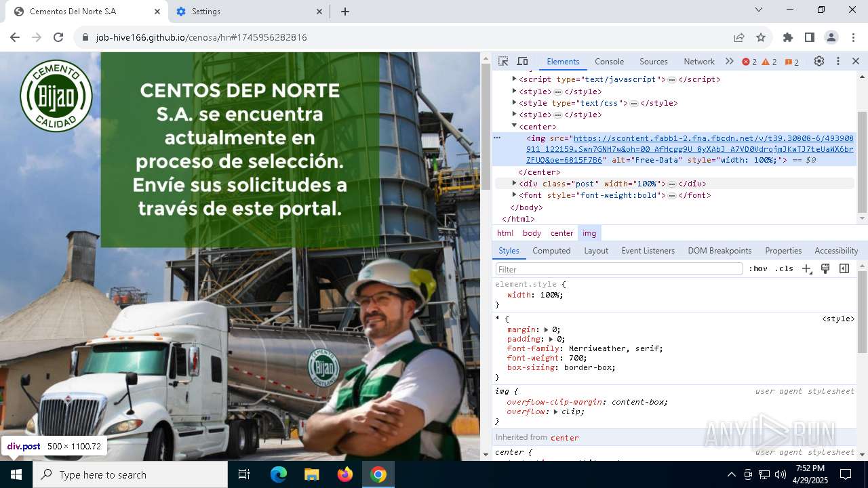Viewport: 868px width, 488px height.
Task: Switch to the Sources tab
Action: 654,61
